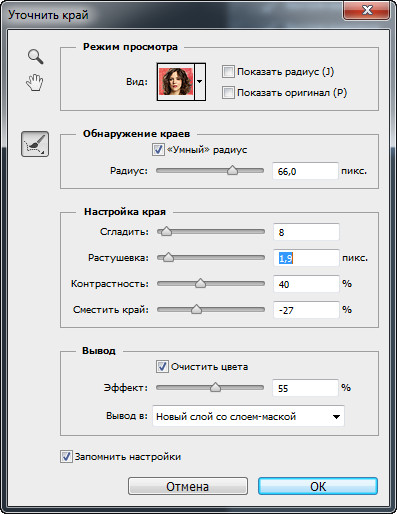Enable the Показать оригинал (P) checkbox
Viewport: 397px width, 514px height.
click(228, 92)
